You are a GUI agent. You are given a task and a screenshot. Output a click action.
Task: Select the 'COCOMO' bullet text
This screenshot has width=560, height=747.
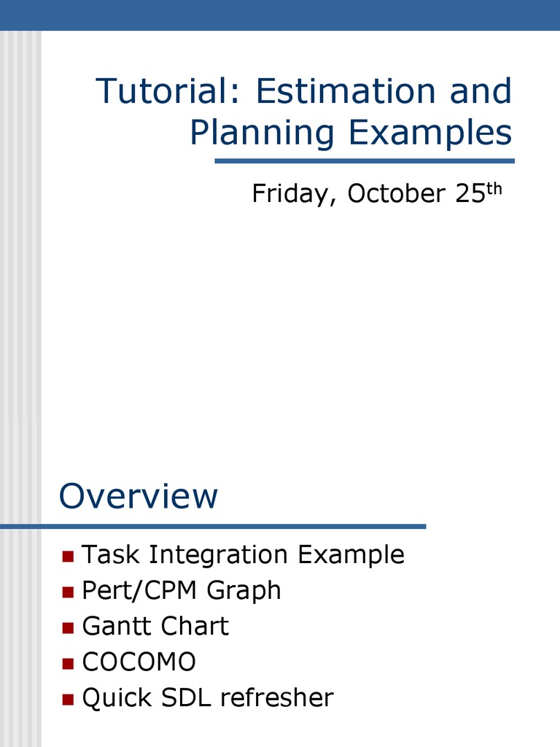(x=139, y=662)
